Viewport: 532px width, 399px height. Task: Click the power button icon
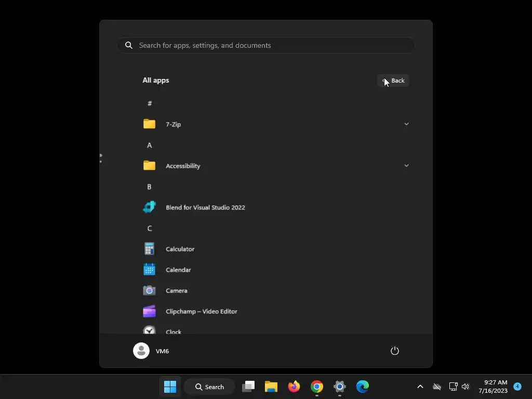395,351
